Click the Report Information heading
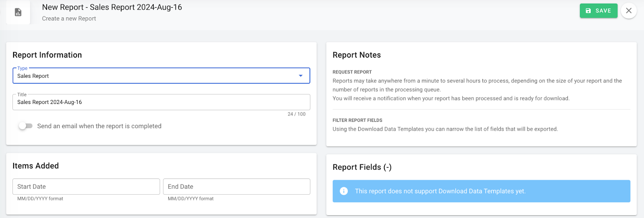 [47, 55]
